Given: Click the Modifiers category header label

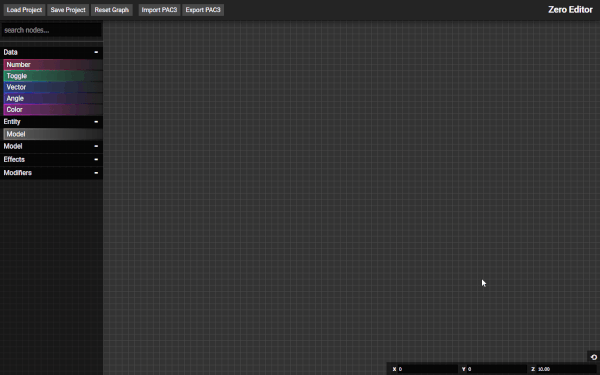Looking at the screenshot, I should (x=18, y=173).
